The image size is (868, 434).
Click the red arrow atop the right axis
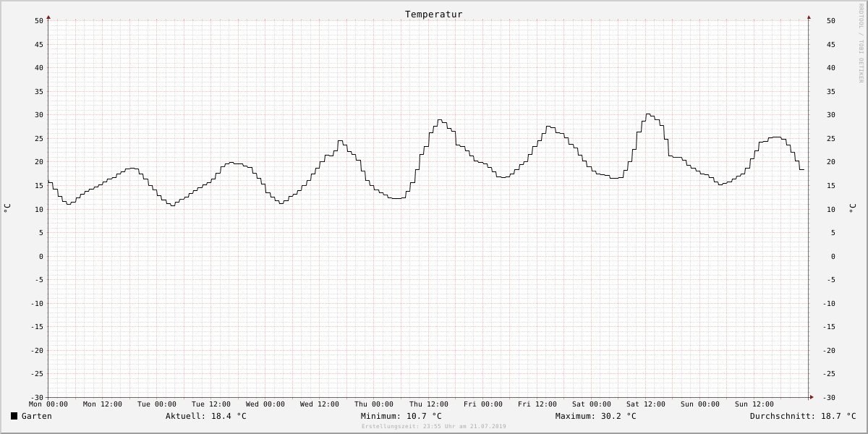click(809, 17)
